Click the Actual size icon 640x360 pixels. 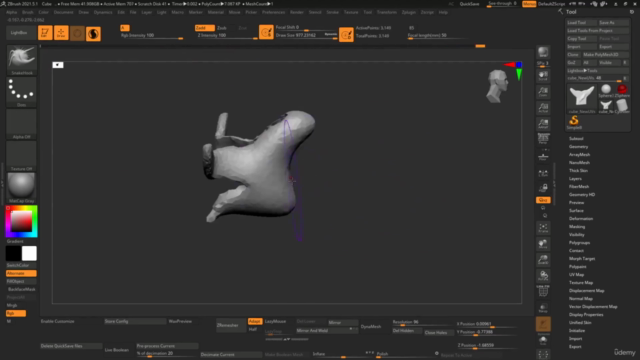543,107
